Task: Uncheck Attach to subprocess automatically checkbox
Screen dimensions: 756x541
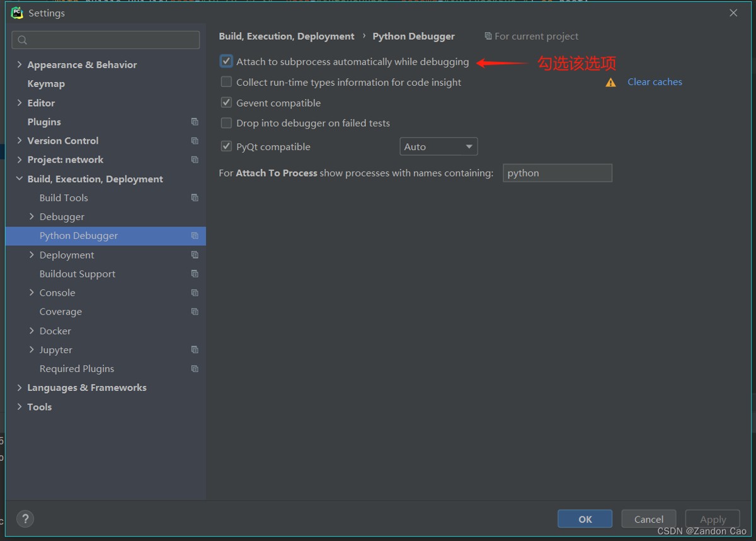Action: pos(226,62)
